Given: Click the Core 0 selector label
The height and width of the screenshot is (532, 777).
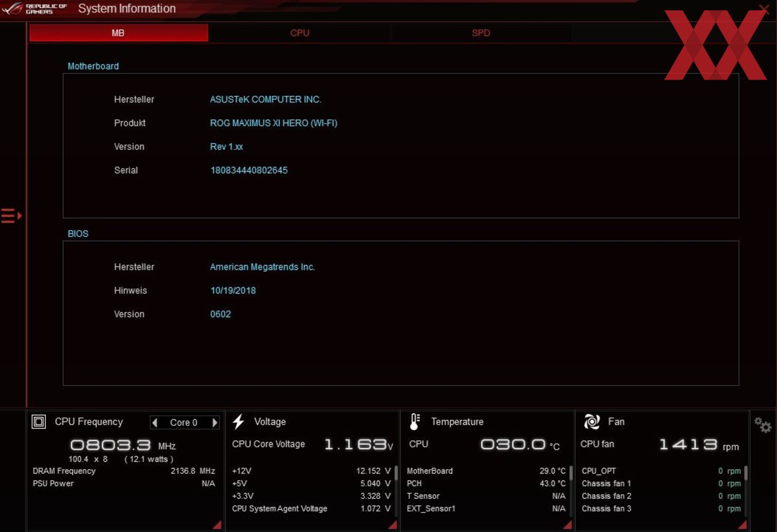Looking at the screenshot, I should [184, 422].
